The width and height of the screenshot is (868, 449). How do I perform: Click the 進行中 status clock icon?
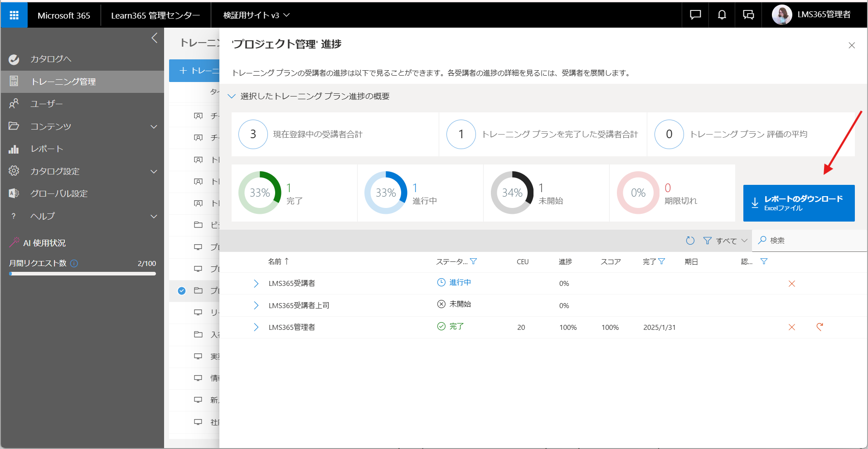click(441, 282)
